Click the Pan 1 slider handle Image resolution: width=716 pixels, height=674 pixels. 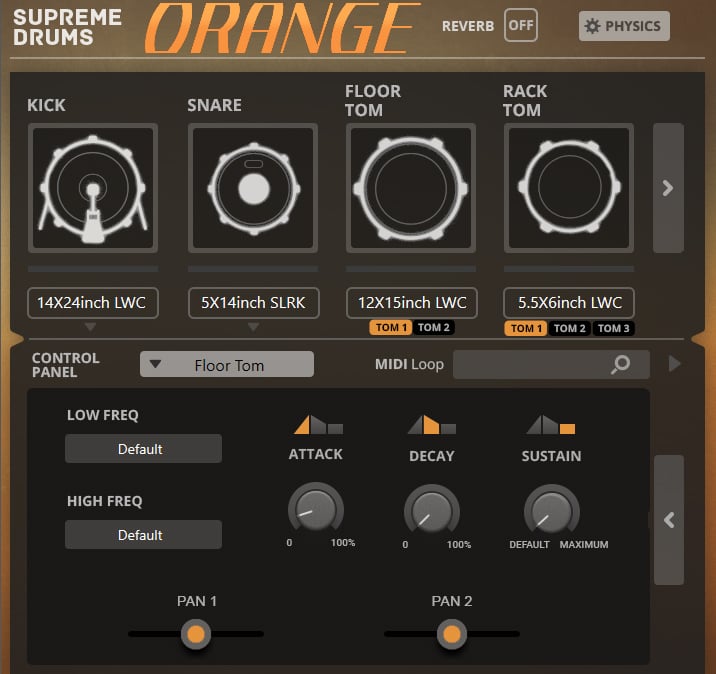click(x=196, y=634)
